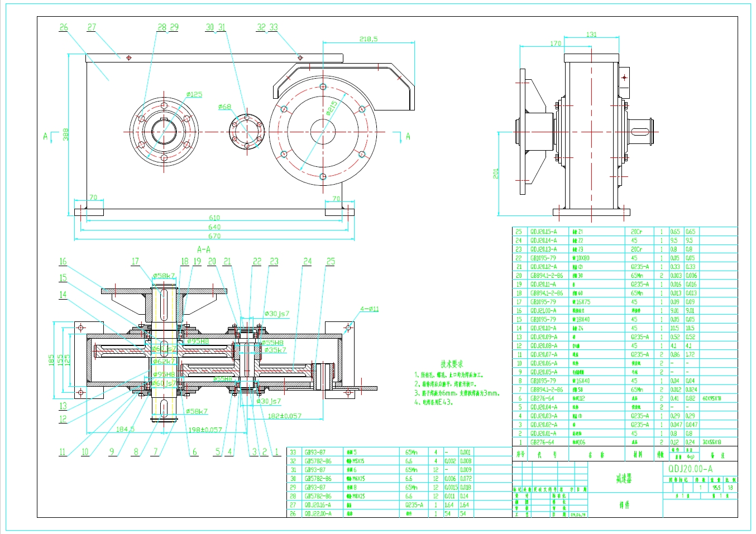Click the ø68 diameter label
The height and width of the screenshot is (534, 756).
[x=224, y=107]
